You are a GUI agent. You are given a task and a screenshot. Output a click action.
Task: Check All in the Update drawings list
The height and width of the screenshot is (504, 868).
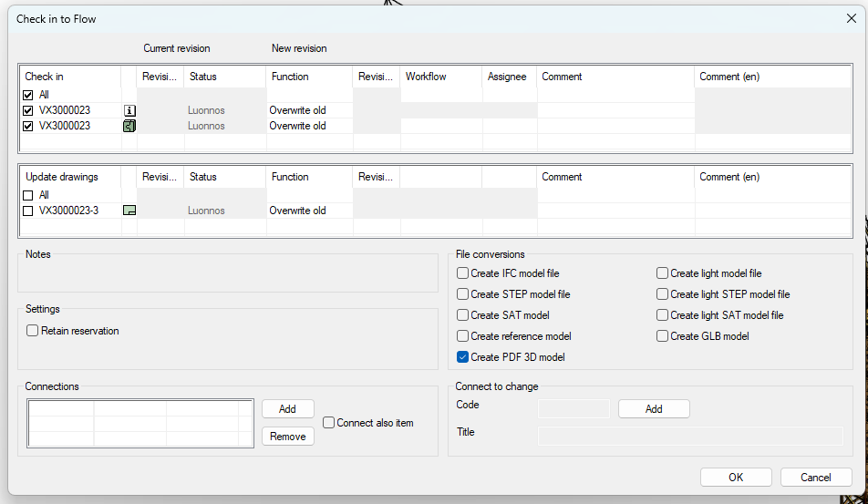point(29,195)
